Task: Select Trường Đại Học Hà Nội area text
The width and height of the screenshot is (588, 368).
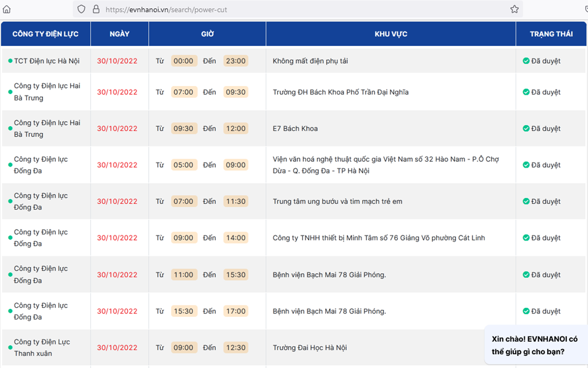Action: click(310, 348)
